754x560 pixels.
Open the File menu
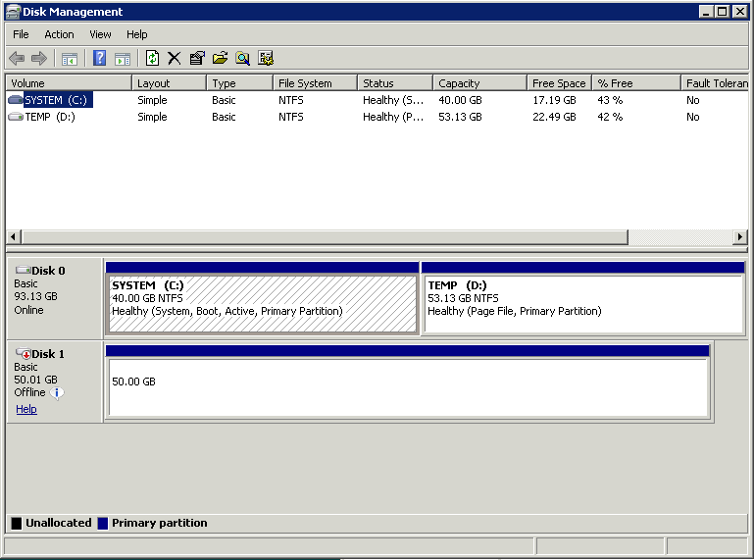(21, 34)
